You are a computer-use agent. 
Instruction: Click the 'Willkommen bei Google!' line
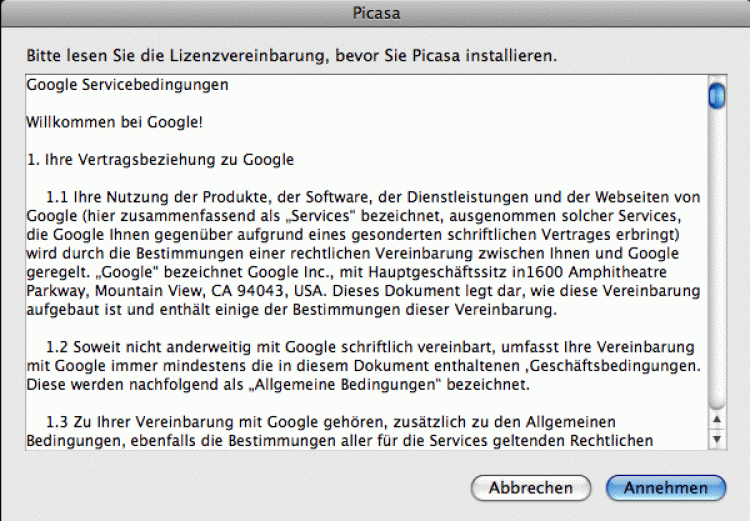pos(115,122)
